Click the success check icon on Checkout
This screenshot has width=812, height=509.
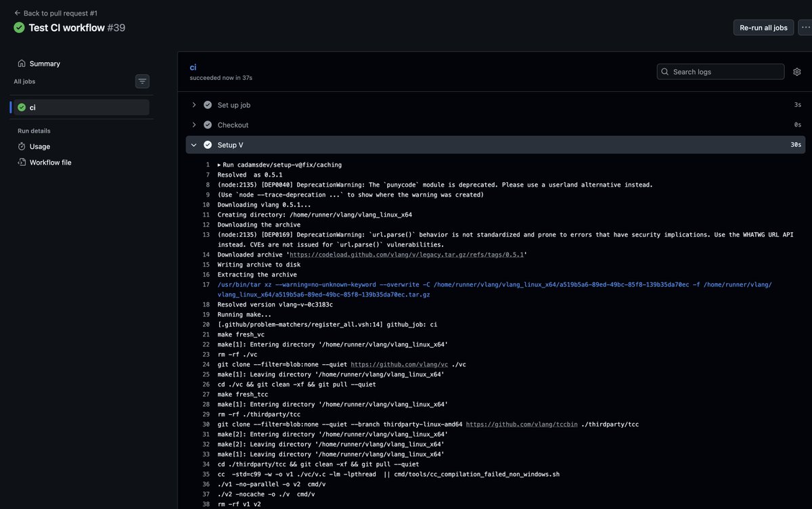208,125
